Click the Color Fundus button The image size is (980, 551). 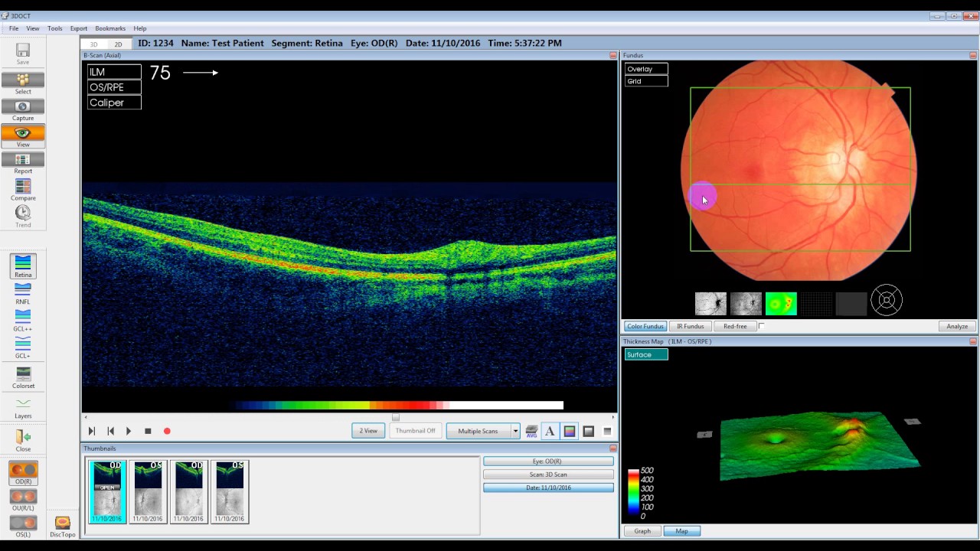point(645,326)
